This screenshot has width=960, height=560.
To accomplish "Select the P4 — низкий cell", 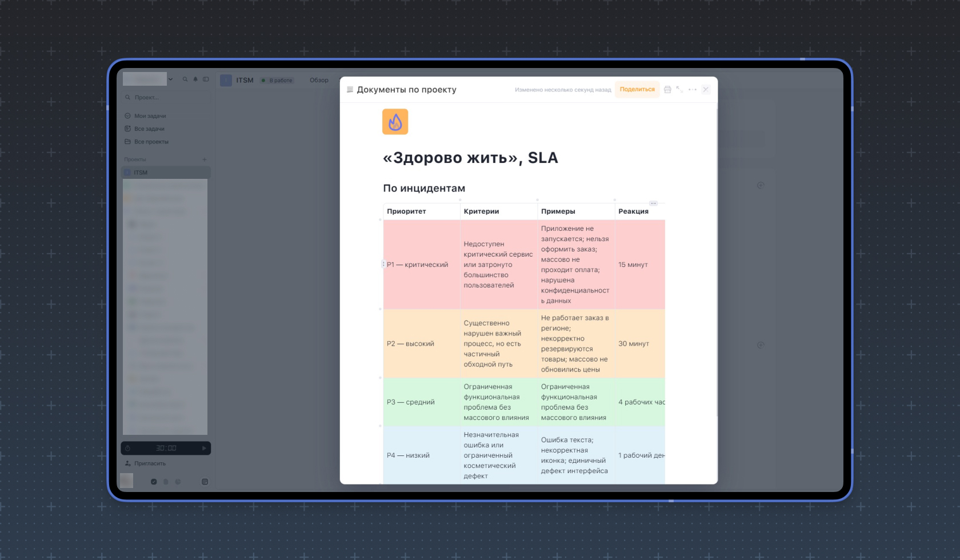I will pos(422,455).
